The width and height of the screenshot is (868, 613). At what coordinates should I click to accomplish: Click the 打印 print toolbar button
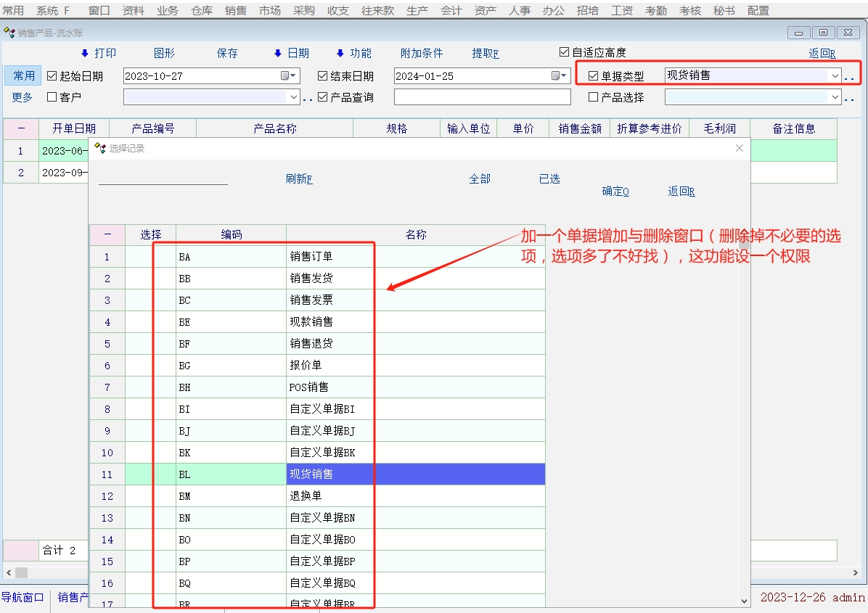pyautogui.click(x=99, y=53)
